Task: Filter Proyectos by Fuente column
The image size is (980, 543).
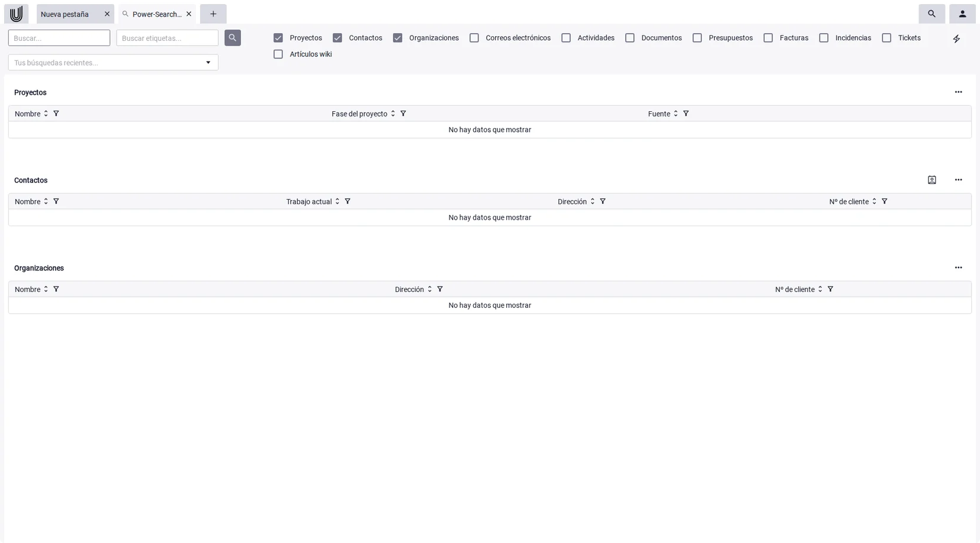Action: [686, 114]
